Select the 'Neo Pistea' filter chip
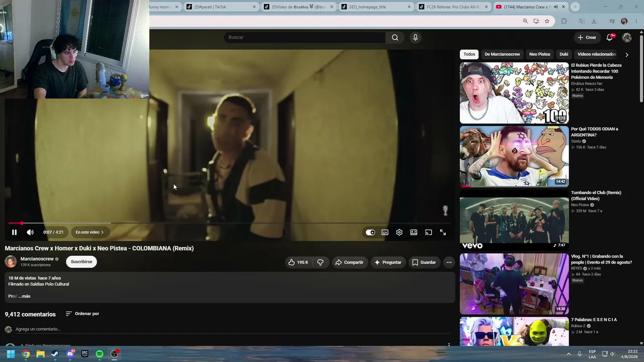This screenshot has height=362, width=644. [539, 54]
